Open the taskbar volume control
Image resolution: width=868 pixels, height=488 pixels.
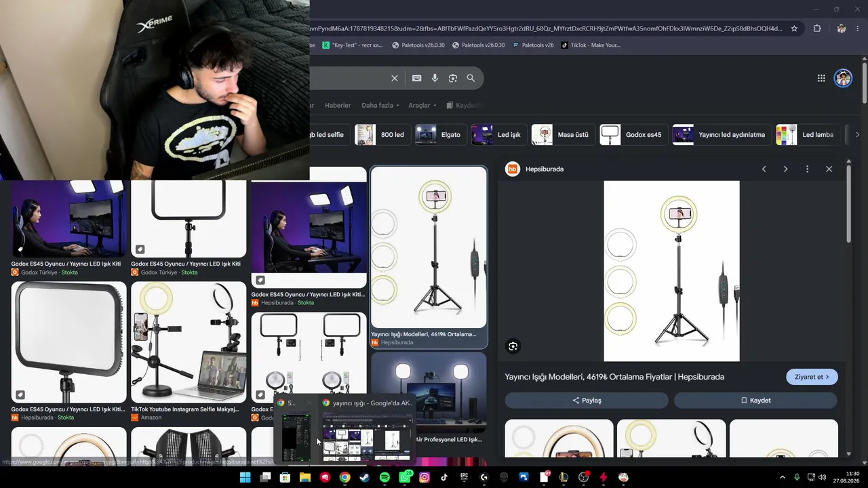(823, 477)
